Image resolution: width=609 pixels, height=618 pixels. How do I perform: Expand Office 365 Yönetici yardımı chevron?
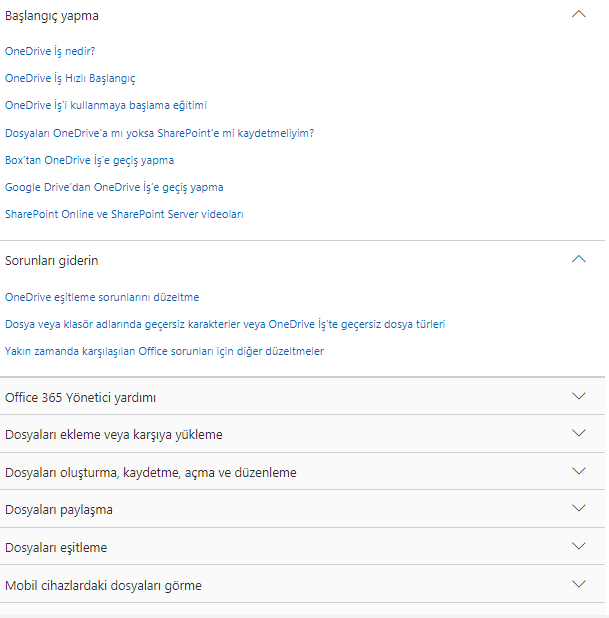578,396
